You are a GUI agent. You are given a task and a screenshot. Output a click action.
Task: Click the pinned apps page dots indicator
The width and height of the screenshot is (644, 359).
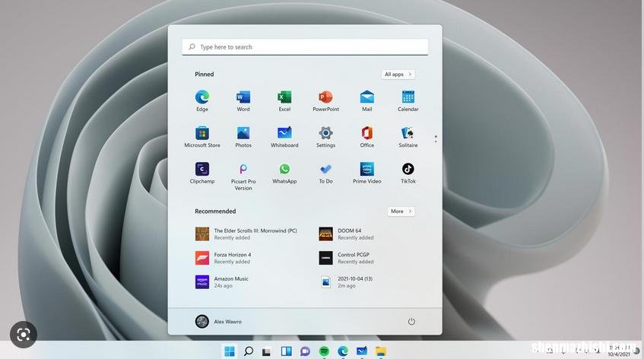coord(436,139)
